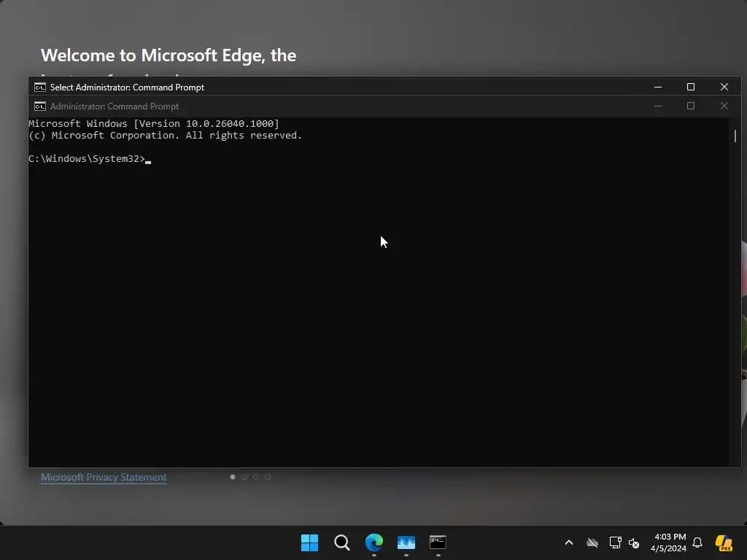Click the Microsoft Corporation copyright line
This screenshot has height=560, width=747.
pyautogui.click(x=166, y=135)
